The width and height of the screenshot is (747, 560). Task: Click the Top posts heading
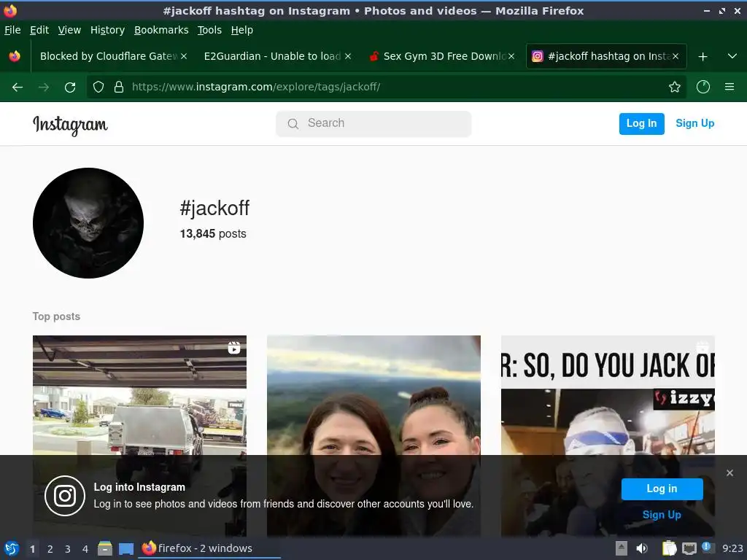[56, 316]
